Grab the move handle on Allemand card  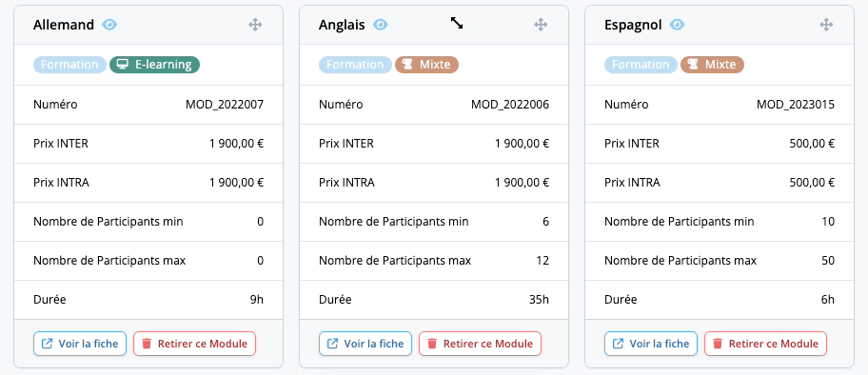coord(255,25)
